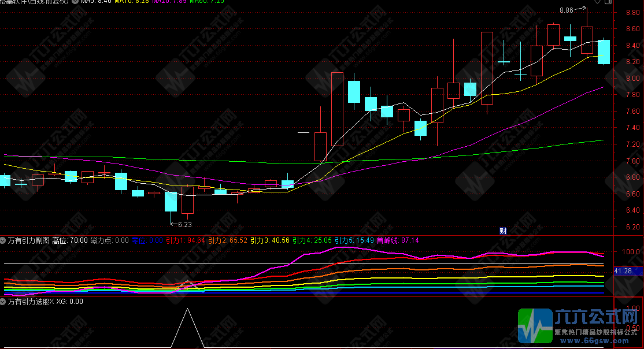The image size is (644, 349).
Task: Click the 41.28 value marker on axis
Action: point(622,271)
